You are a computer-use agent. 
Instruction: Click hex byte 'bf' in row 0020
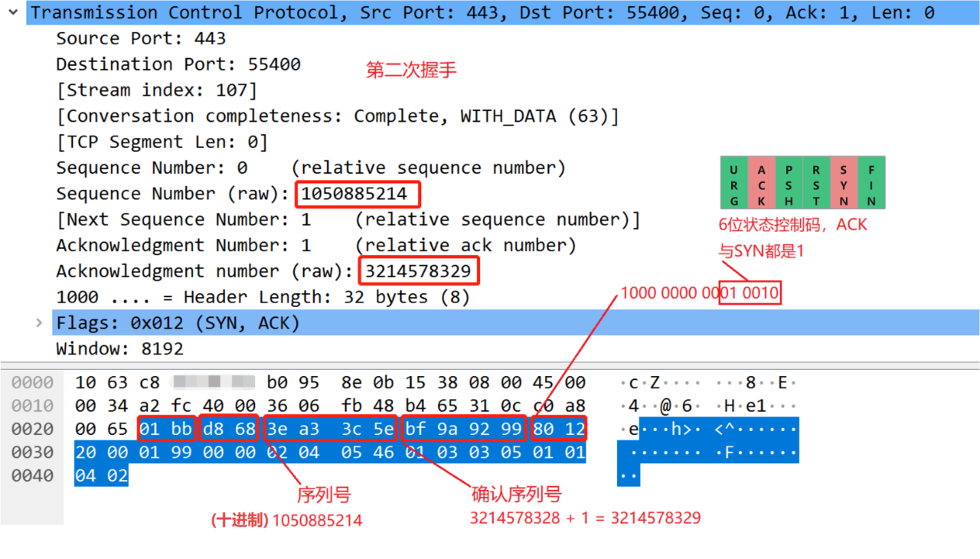point(416,430)
